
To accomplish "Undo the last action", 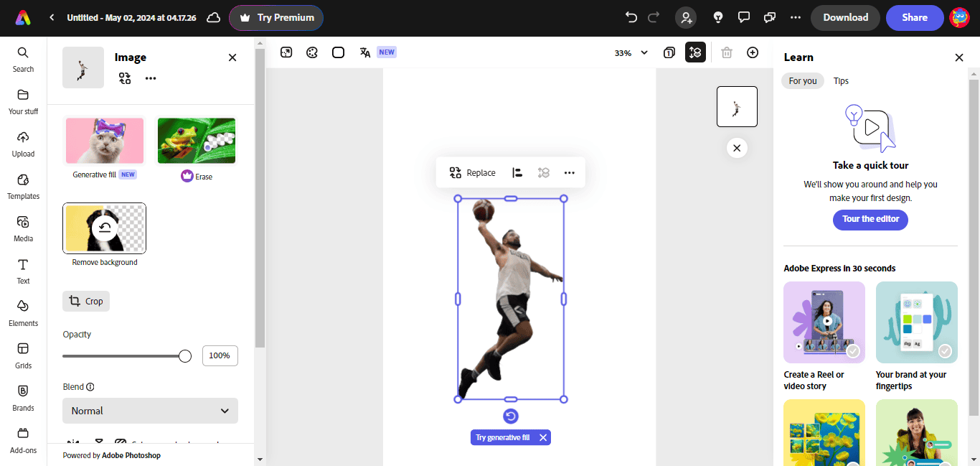I will pos(631,17).
